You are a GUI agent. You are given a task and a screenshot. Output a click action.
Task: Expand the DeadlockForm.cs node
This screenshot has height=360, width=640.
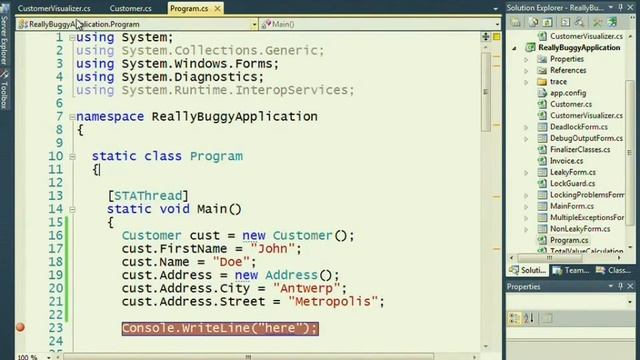pyautogui.click(x=526, y=127)
